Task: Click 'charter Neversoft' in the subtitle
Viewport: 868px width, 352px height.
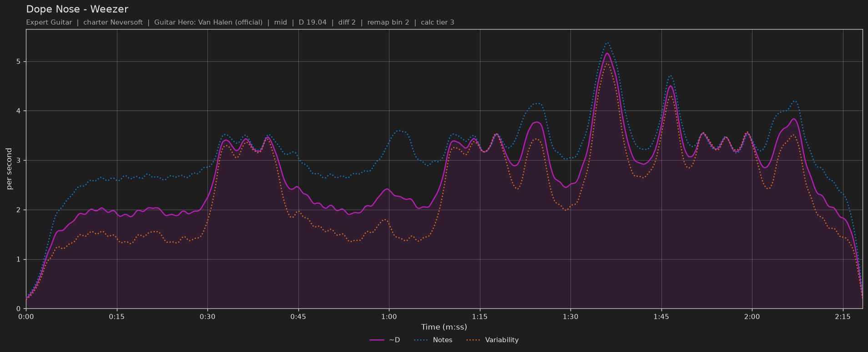Action: 113,22
